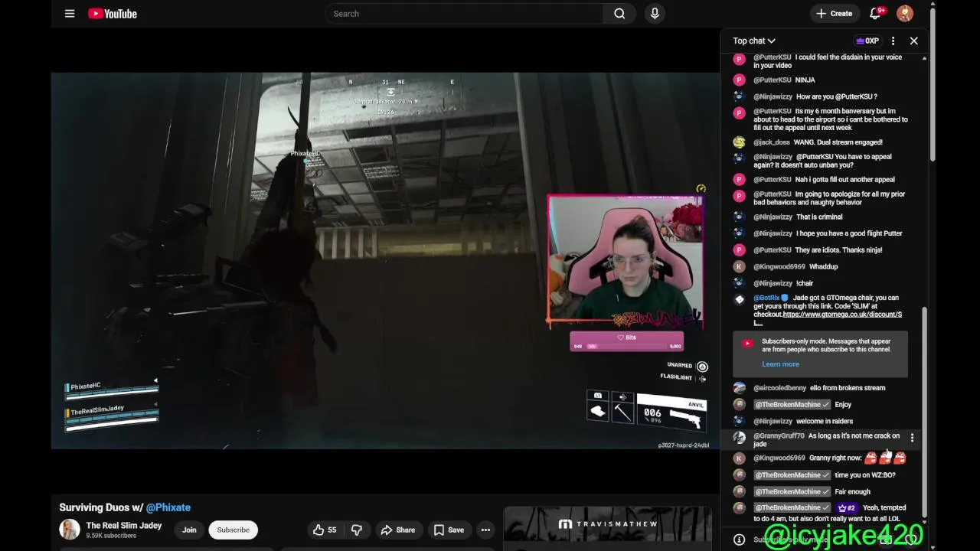Click 'WANG. Dual stream engaged!' message
980x551 pixels.
coord(839,142)
